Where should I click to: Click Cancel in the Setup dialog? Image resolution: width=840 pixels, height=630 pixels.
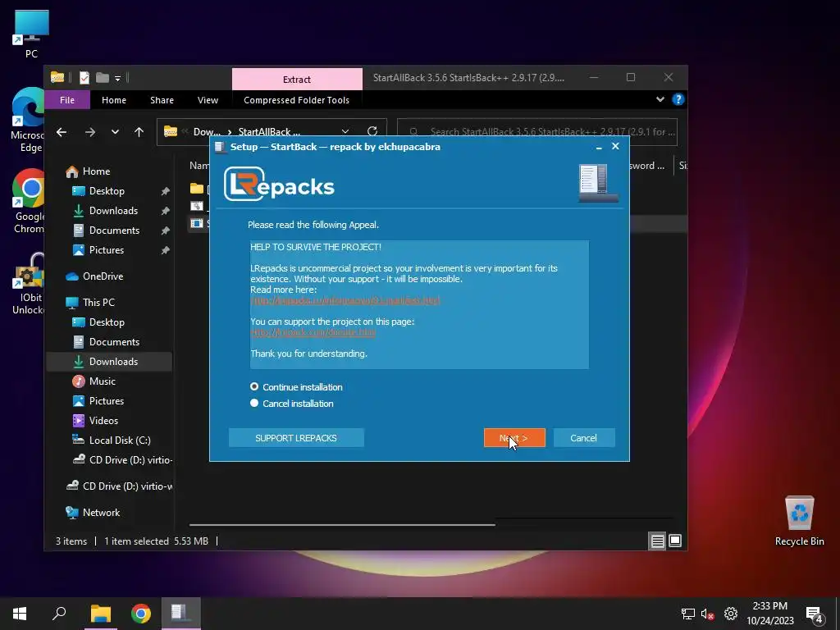[x=583, y=438]
